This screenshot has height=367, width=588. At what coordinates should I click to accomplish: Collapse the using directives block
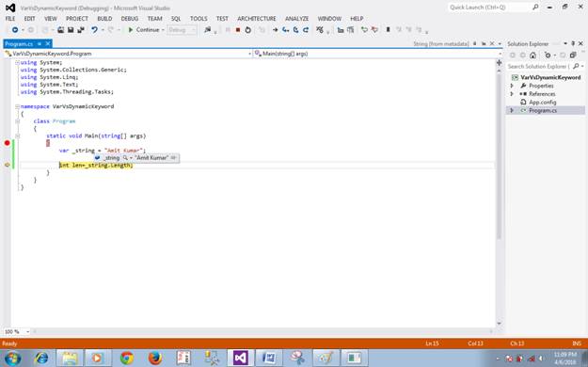tap(17, 63)
